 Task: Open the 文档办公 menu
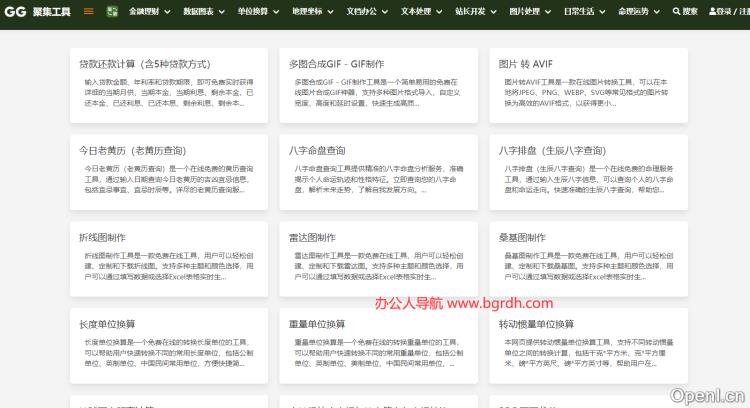coord(362,11)
